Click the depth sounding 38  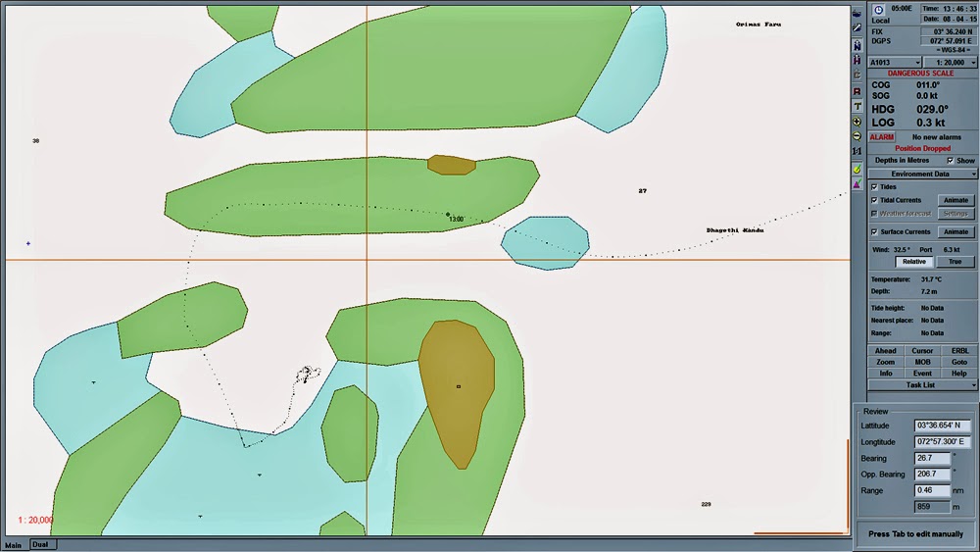point(35,141)
